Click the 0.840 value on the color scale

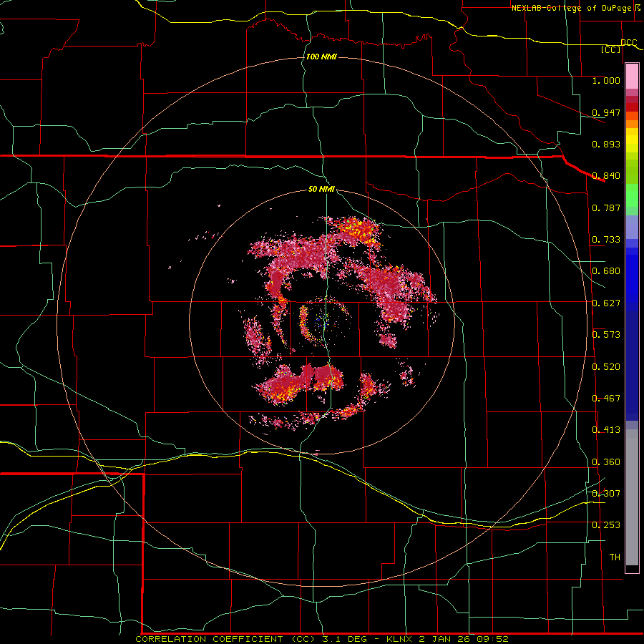[606, 176]
